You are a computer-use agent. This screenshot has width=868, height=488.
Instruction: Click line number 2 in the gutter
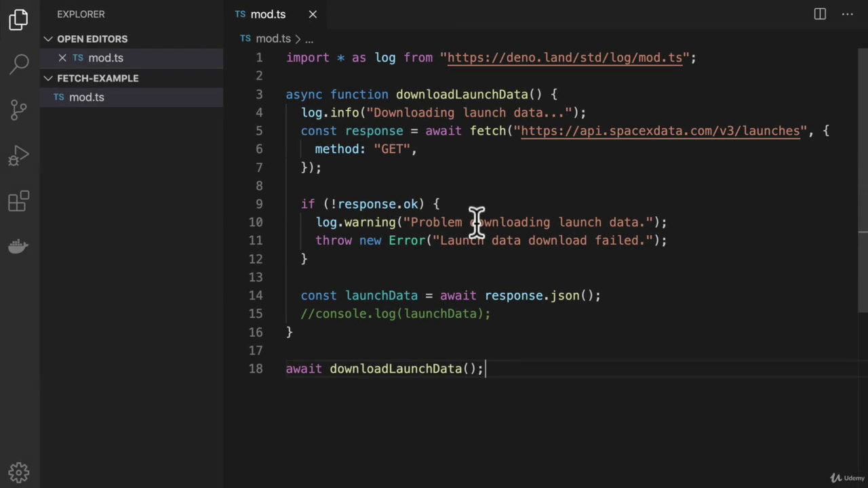259,76
